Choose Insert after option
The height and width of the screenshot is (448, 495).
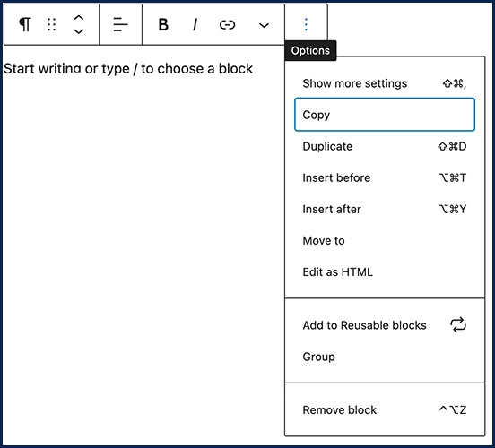point(385,209)
